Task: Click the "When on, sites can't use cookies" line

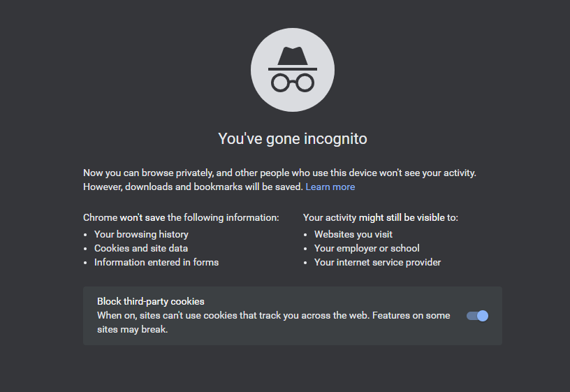Action: coord(273,316)
